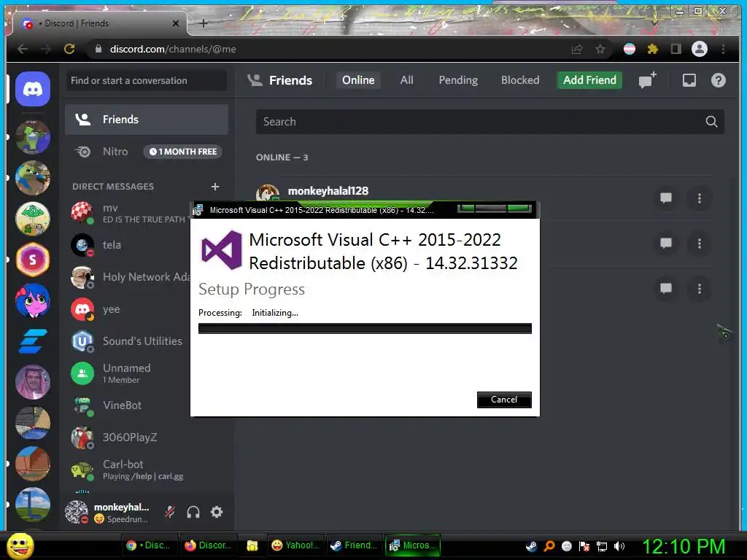Image resolution: width=747 pixels, height=560 pixels.
Task: Open the Help question mark icon
Action: coord(718,80)
